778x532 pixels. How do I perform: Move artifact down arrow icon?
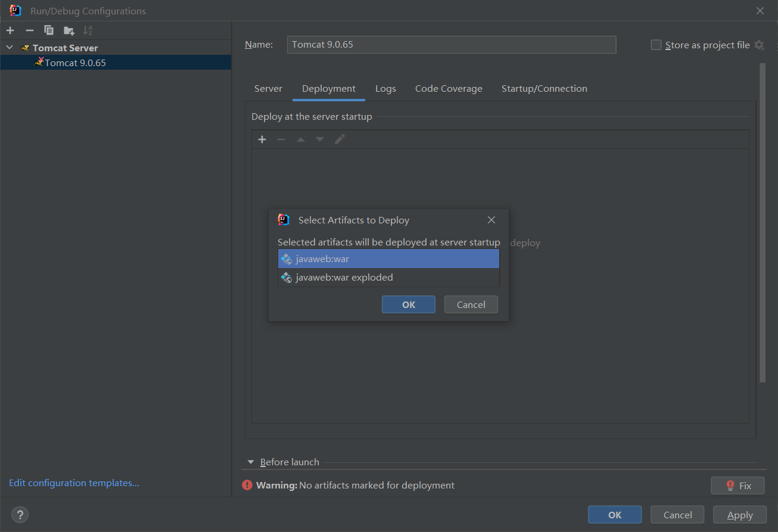point(320,139)
